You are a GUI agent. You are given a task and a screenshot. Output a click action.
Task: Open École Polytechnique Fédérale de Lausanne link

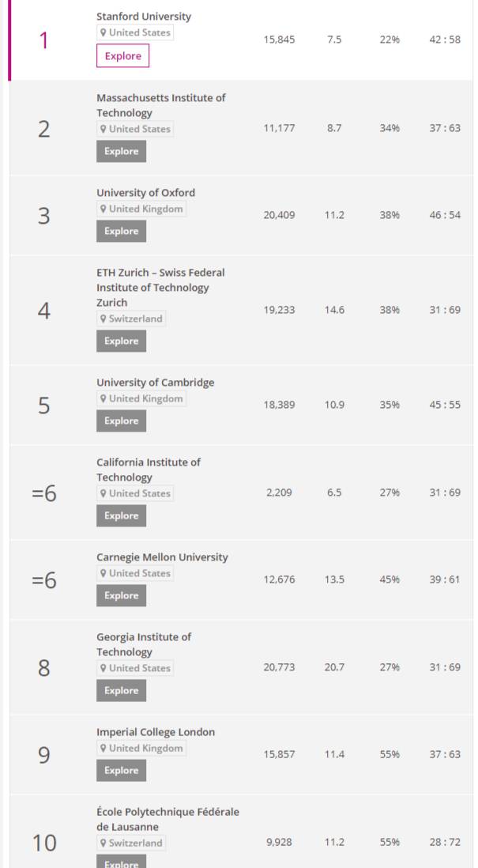[167, 819]
